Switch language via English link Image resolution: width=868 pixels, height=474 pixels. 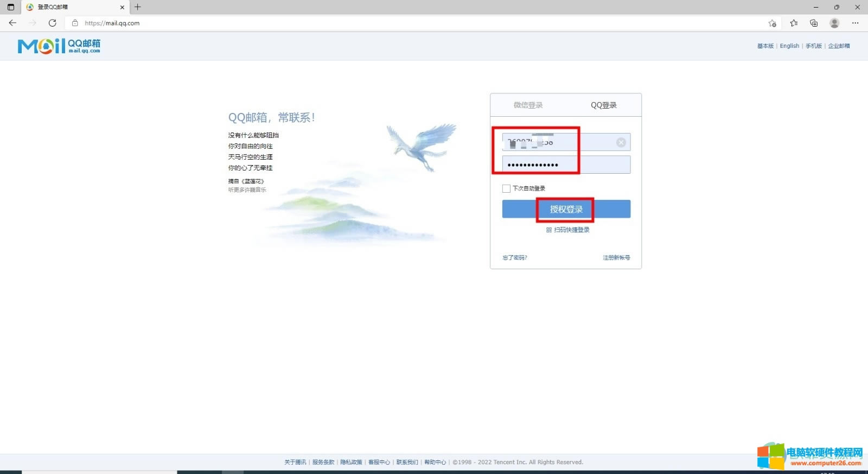click(789, 46)
